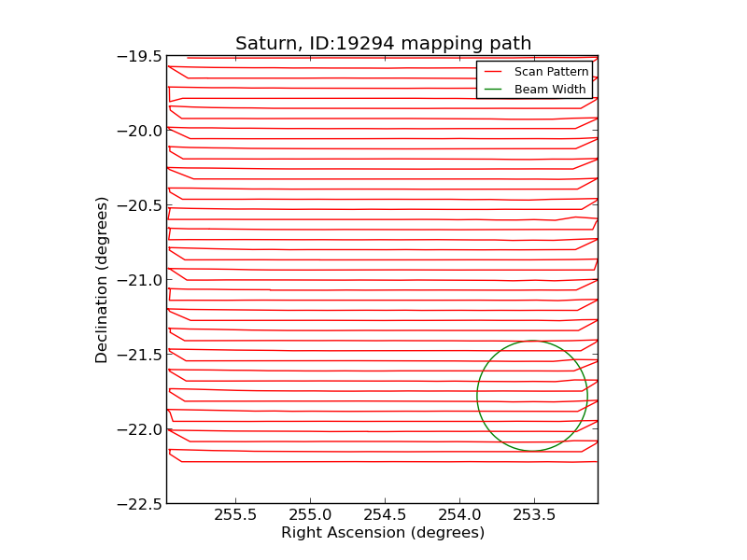Click the x-axis tick label 254.0
The width and height of the screenshot is (747, 560).
click(x=459, y=515)
